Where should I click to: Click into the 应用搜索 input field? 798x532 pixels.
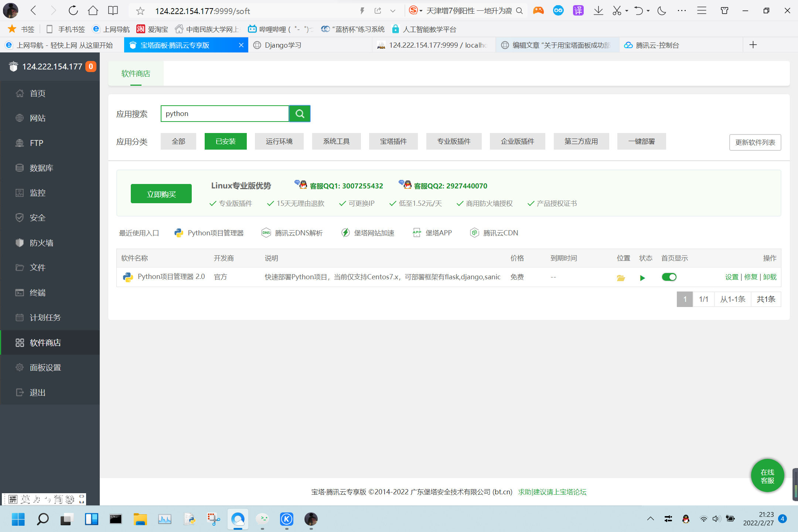pyautogui.click(x=225, y=114)
